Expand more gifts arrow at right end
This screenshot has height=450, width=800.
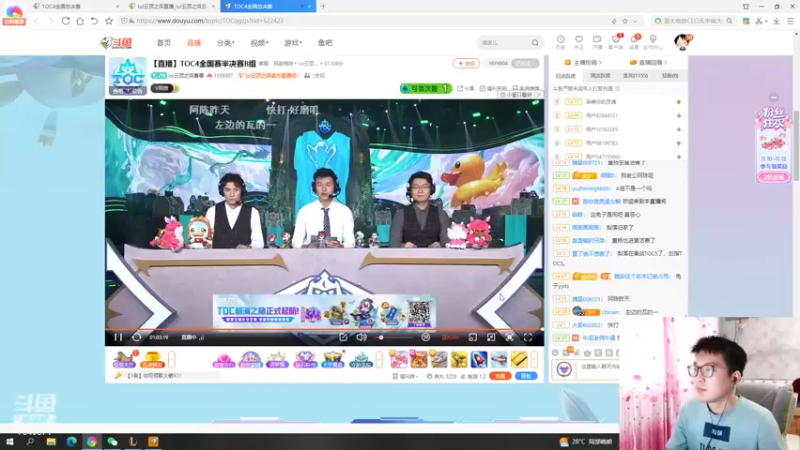tap(534, 359)
